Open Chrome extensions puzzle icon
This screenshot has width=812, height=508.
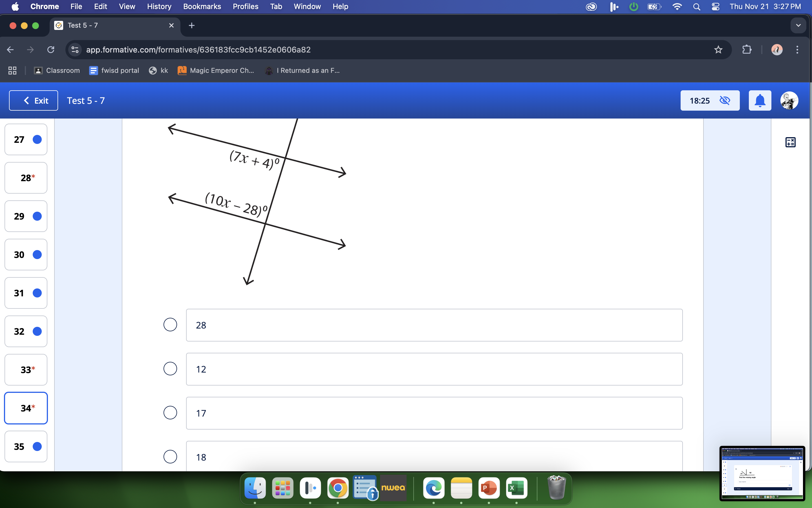click(747, 50)
